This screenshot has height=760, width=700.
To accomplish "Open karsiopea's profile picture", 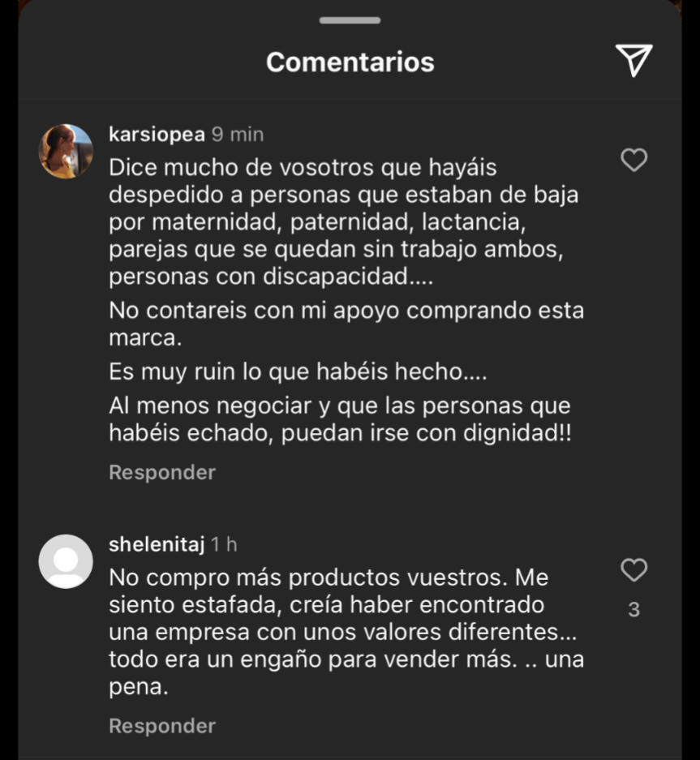I will (x=66, y=151).
